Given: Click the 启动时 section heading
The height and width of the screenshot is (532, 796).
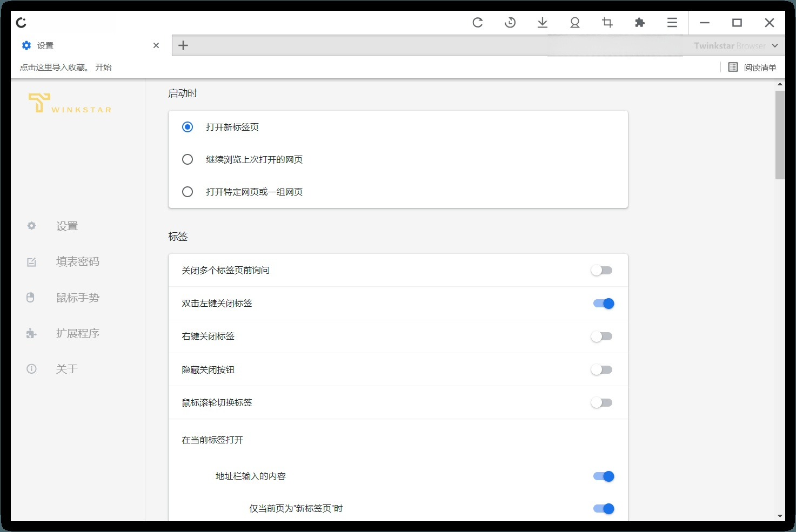Looking at the screenshot, I should point(183,93).
